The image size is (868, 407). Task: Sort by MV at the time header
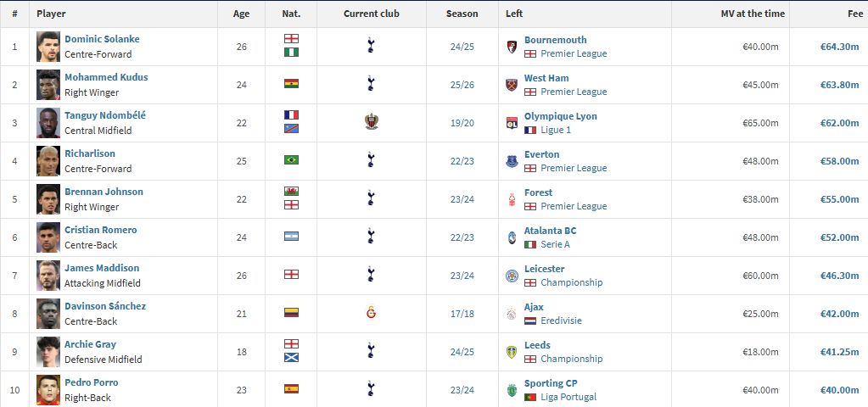click(753, 14)
